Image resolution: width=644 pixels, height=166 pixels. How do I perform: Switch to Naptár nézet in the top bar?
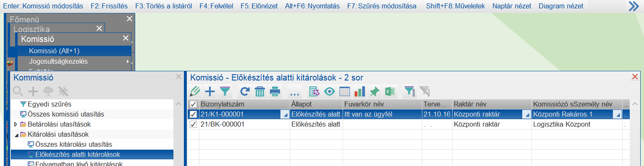click(x=511, y=6)
